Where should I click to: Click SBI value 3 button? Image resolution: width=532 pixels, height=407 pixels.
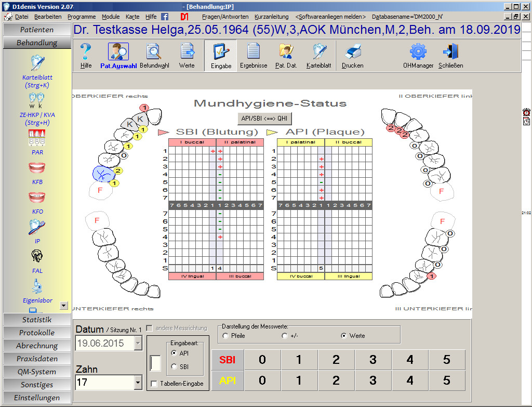pos(373,360)
